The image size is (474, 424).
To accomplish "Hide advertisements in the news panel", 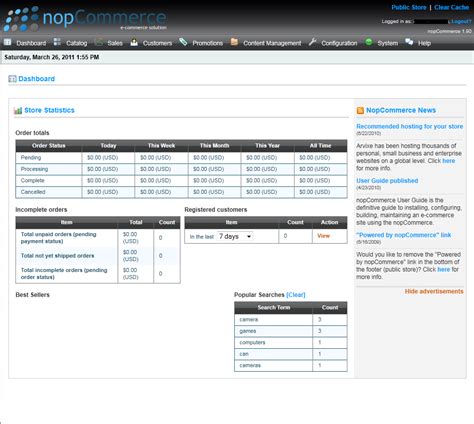I will tap(434, 291).
